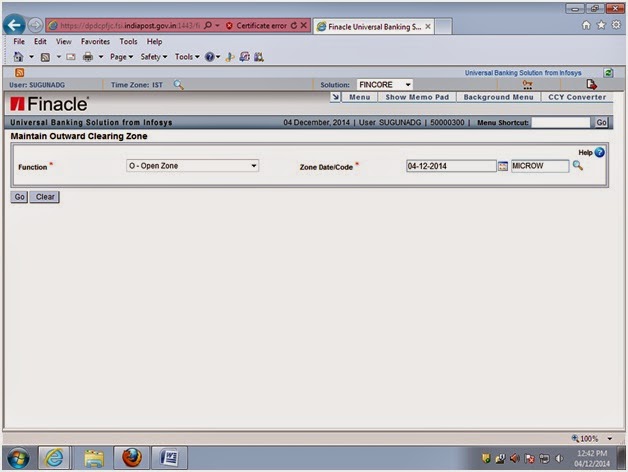Image resolution: width=628 pixels, height=472 pixels.
Task: Click the Menu button
Action: pos(360,97)
